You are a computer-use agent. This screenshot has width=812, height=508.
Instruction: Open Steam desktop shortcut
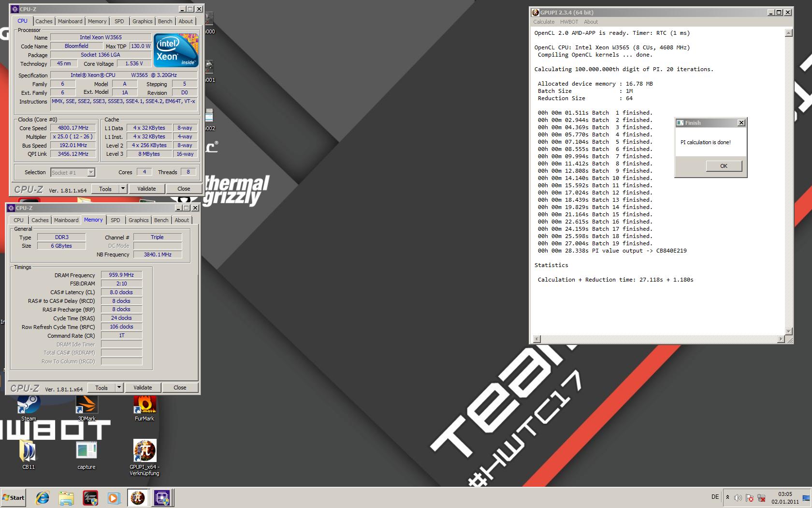tap(29, 408)
